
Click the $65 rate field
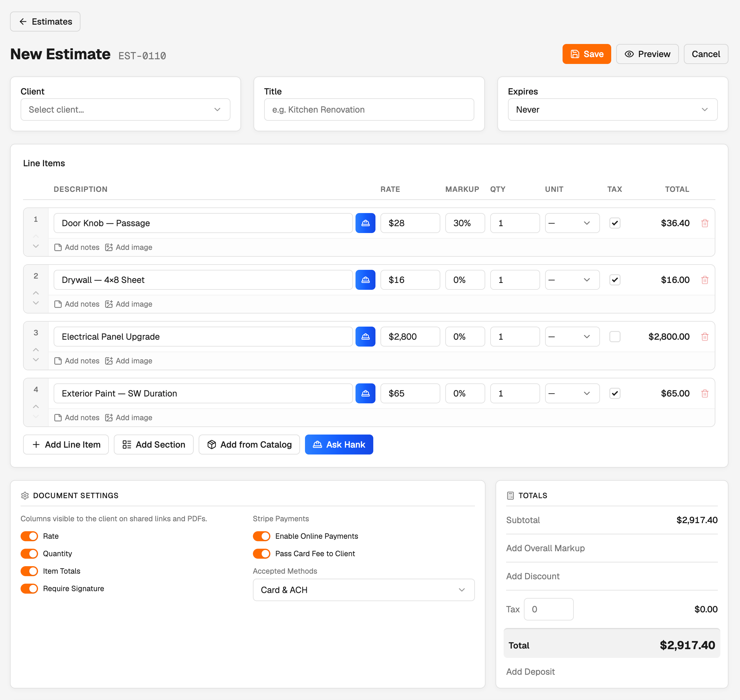[410, 393]
